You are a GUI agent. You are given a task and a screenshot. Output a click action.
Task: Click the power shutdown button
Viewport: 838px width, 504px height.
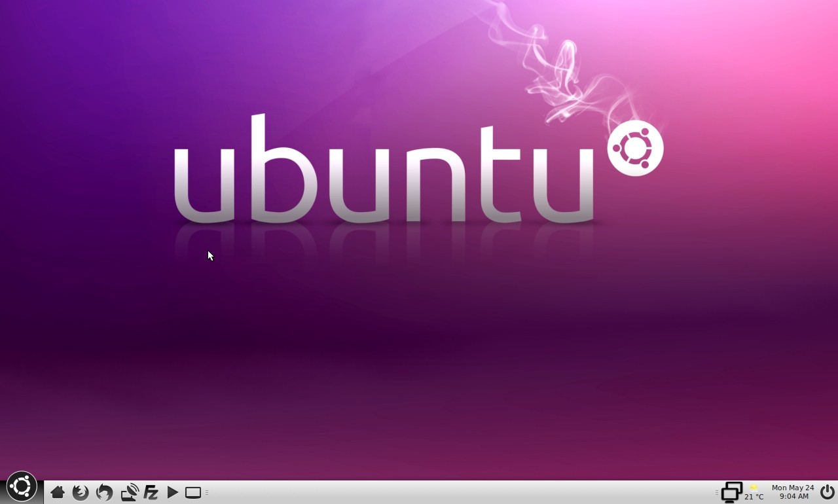[828, 492]
